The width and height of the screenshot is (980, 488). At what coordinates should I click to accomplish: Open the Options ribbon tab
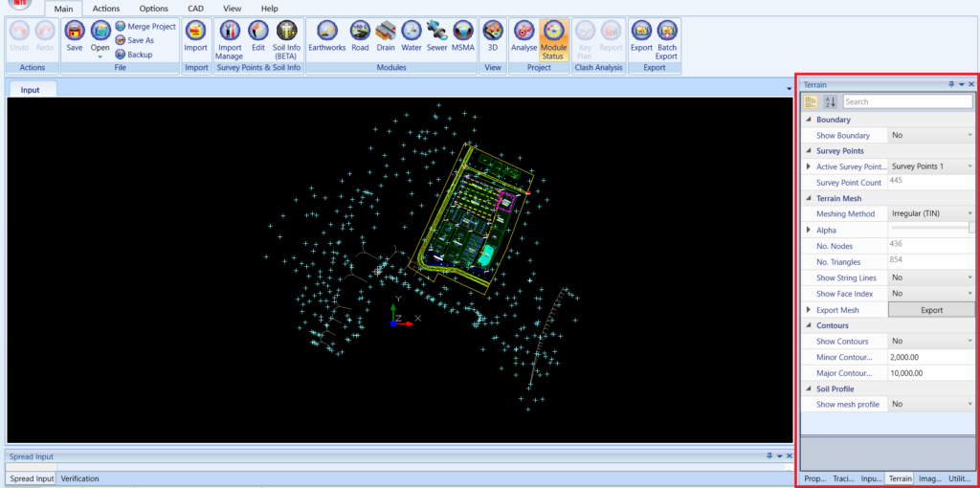point(154,9)
